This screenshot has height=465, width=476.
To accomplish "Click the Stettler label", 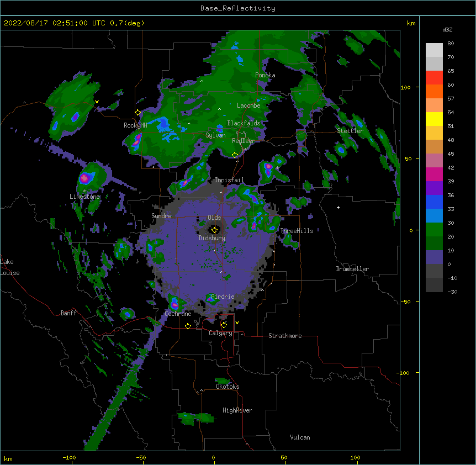I will 350,131.
